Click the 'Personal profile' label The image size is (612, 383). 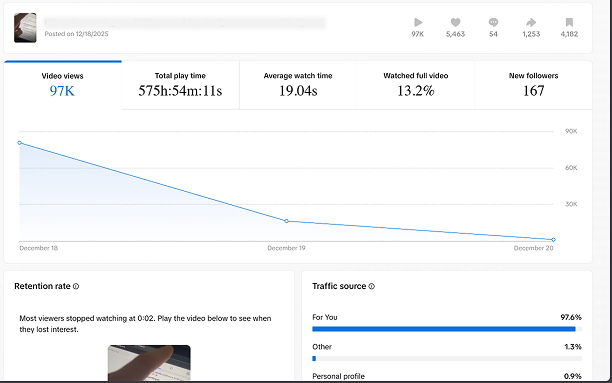[x=338, y=376]
